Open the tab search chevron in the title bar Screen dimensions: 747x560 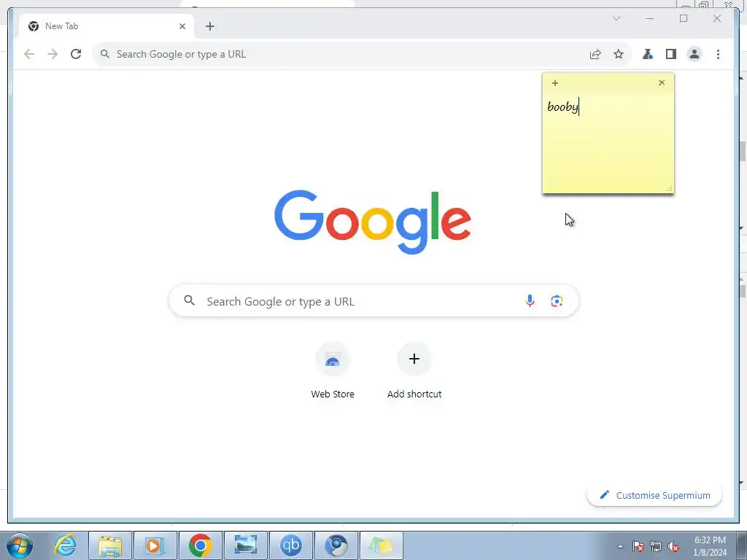pos(616,18)
